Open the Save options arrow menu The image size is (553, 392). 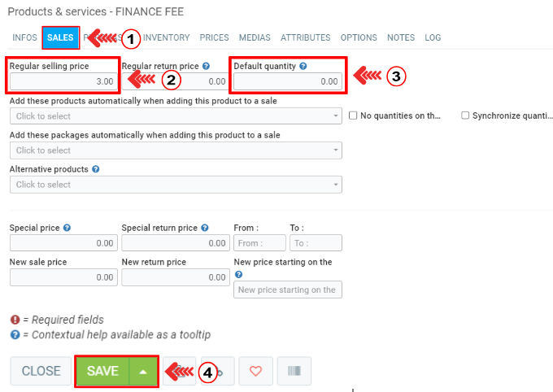click(x=143, y=371)
